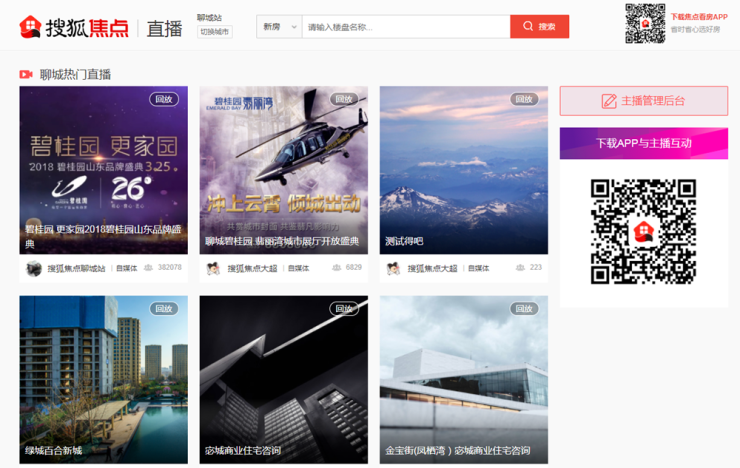The image size is (740, 468).
Task: Click the large sidebar QR code
Action: pyautogui.click(x=644, y=232)
